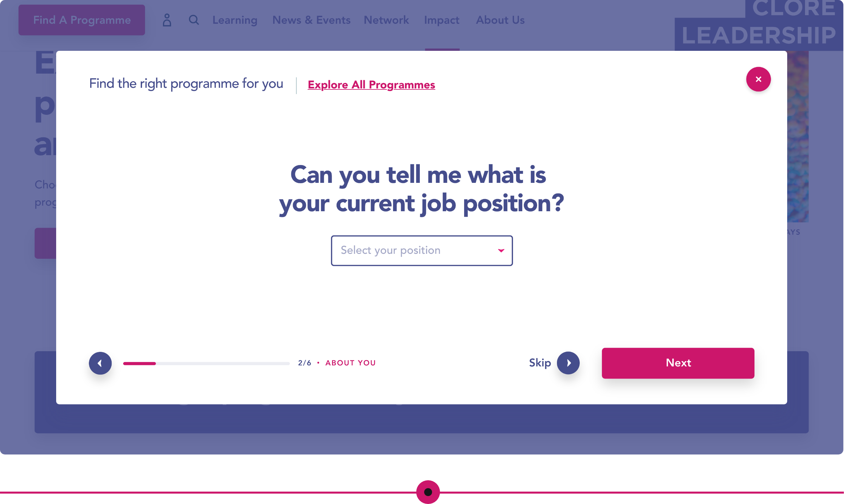Click the user profile icon

tap(167, 19)
